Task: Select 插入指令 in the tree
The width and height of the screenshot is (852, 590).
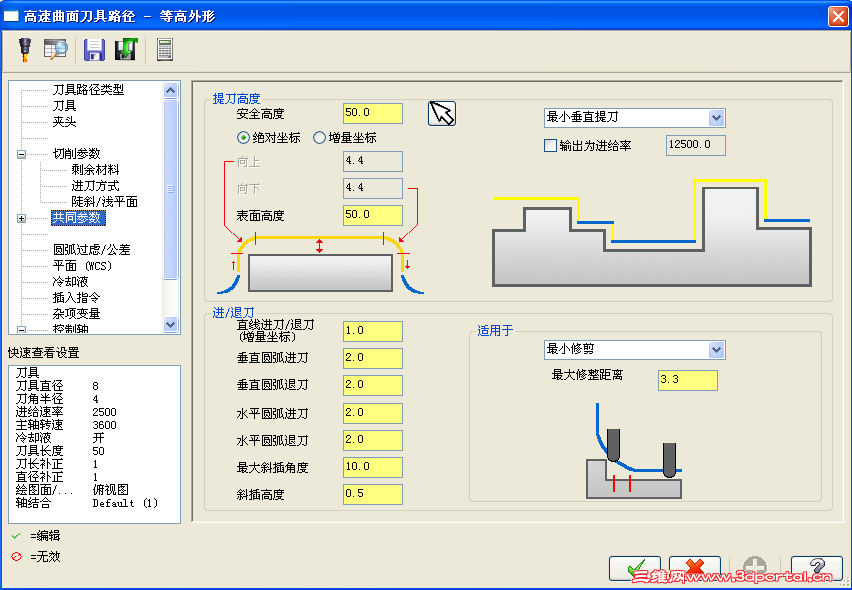Action: point(77,298)
